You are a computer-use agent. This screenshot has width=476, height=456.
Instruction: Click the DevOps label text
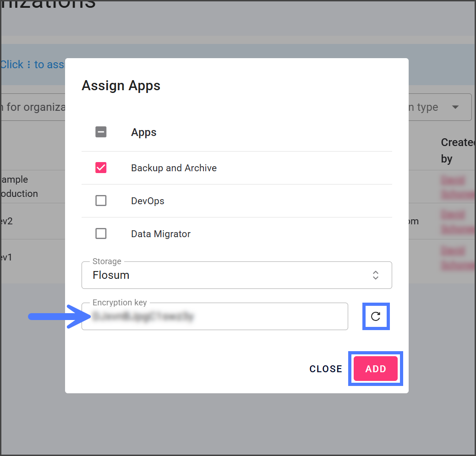click(x=148, y=201)
